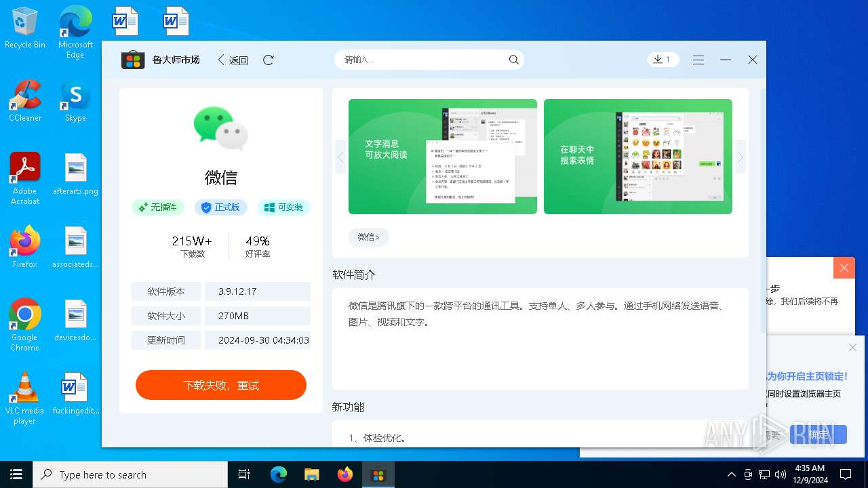The height and width of the screenshot is (488, 868).
Task: Select afterarts.png file on desktop
Action: click(x=75, y=174)
